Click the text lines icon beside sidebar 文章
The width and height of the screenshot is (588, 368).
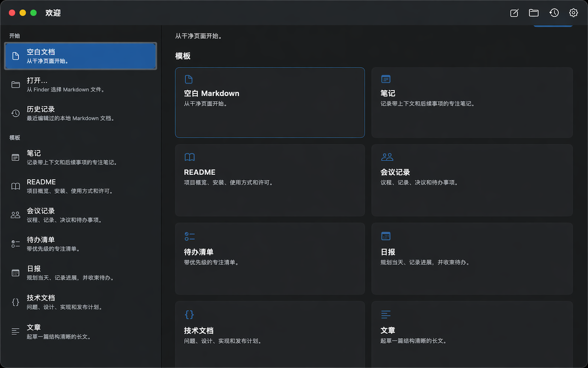[x=16, y=331]
